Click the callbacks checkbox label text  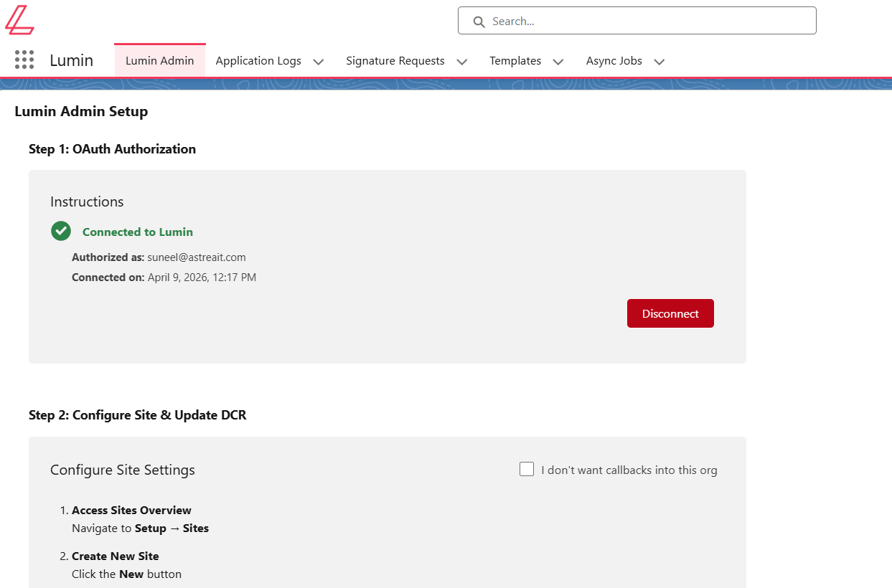click(629, 470)
